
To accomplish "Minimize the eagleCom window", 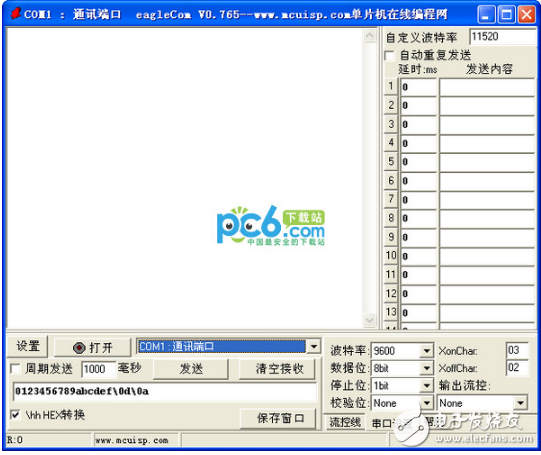I will tap(486, 14).
